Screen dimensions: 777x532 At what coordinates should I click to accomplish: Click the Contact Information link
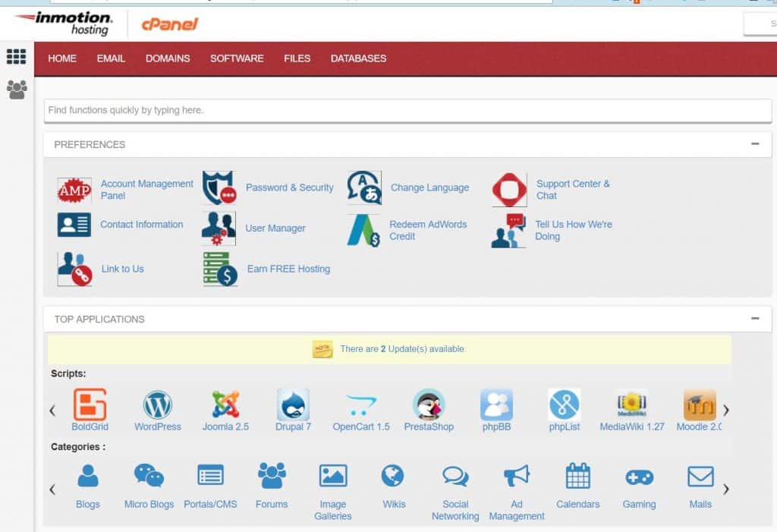[142, 224]
